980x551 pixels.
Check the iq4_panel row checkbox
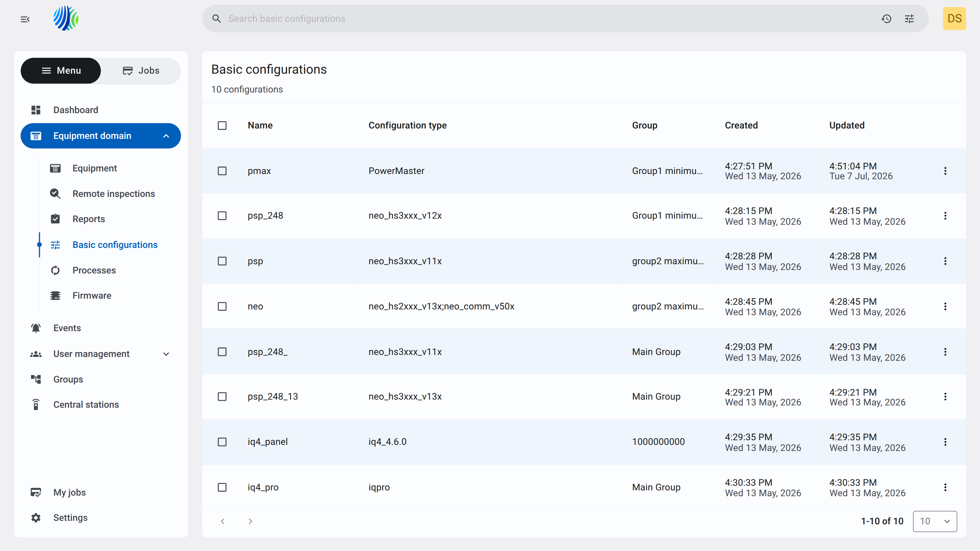pyautogui.click(x=222, y=442)
